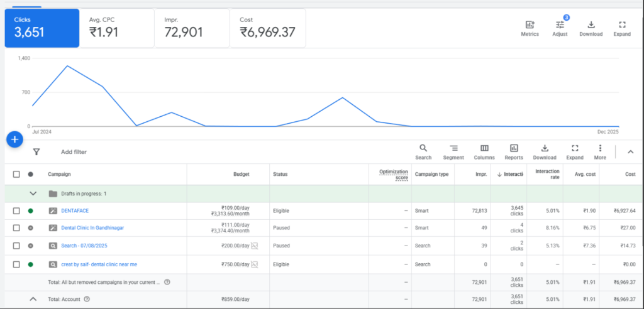Select the Dental Clinic In Gandhinagar checkbox
The height and width of the screenshot is (309, 644).
pos(16,228)
